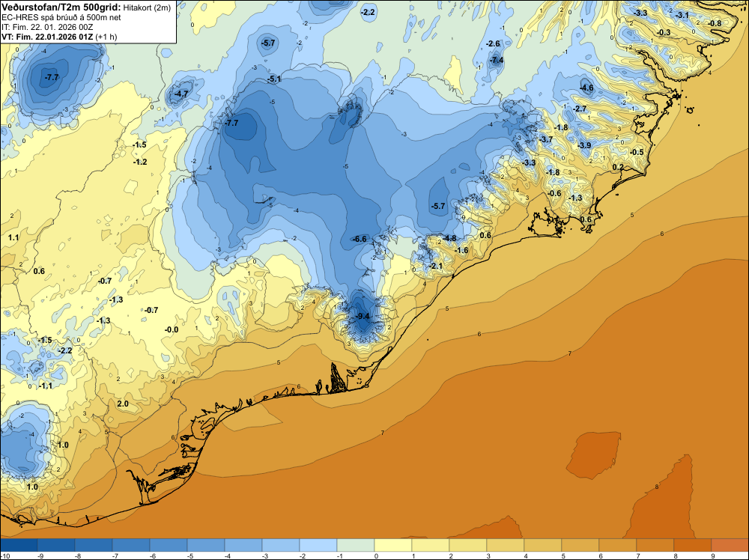Screen dimensions: 749x560
Task: Click the legend tick label 0
Action: tap(377, 556)
